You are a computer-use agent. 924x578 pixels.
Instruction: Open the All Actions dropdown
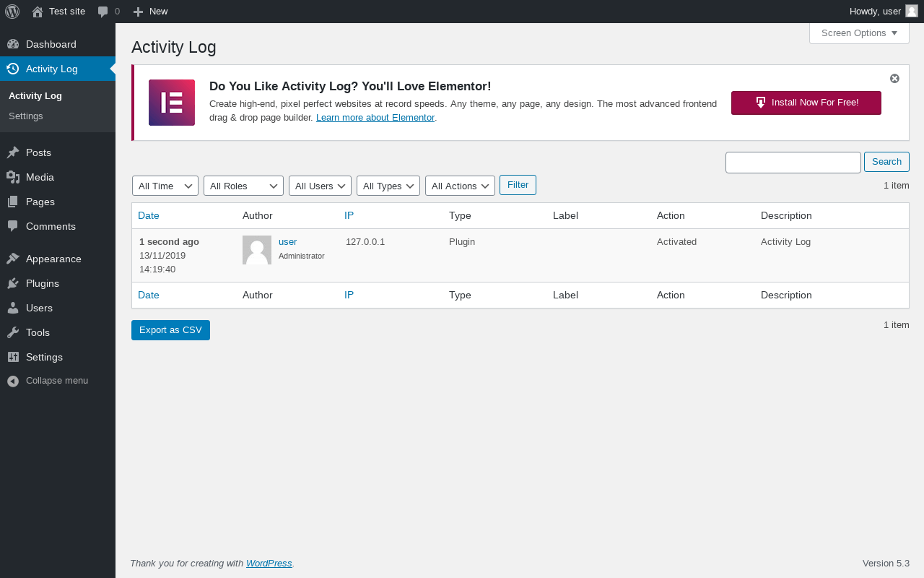tap(460, 186)
